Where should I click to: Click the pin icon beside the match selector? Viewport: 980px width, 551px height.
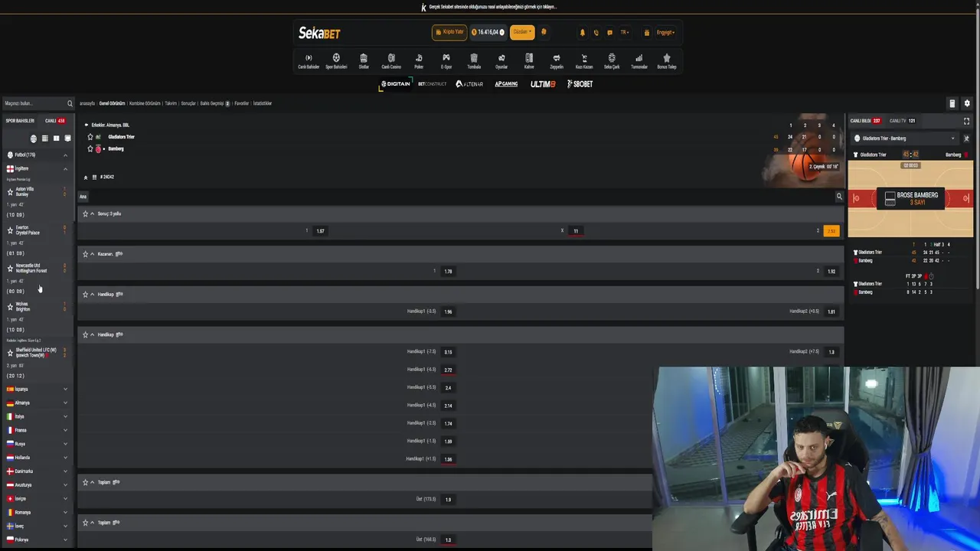click(966, 139)
